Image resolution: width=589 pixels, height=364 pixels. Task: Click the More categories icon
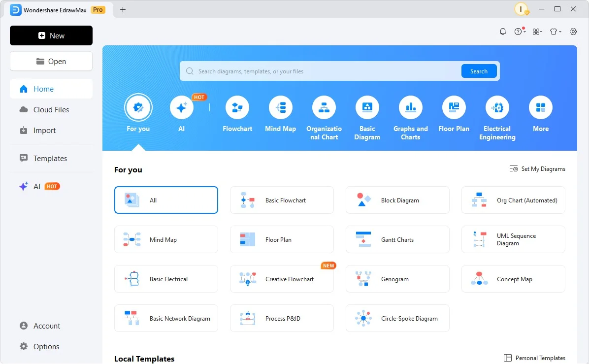541,107
